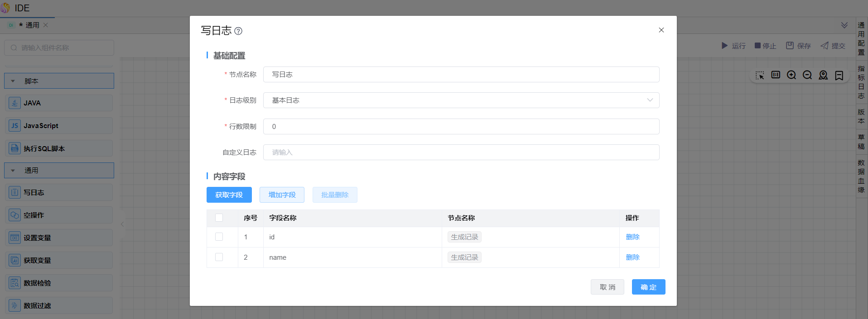Click the 保存 save disk icon

point(790,46)
